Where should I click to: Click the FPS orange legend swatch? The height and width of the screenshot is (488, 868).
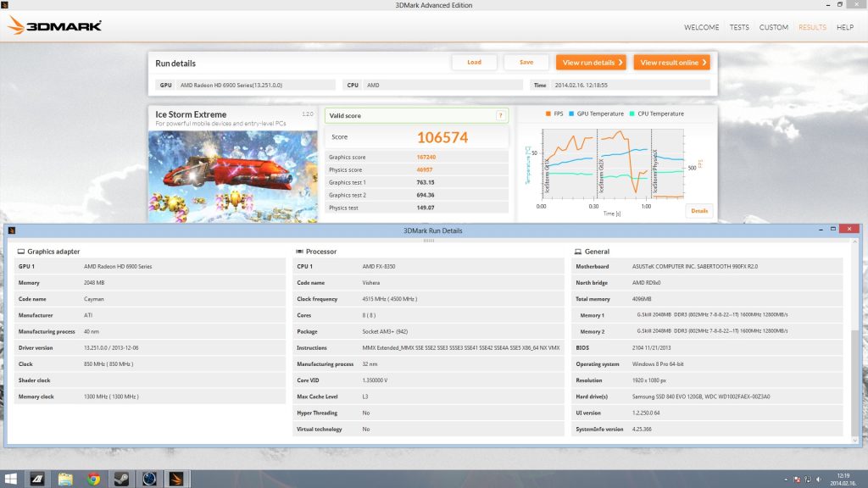548,114
